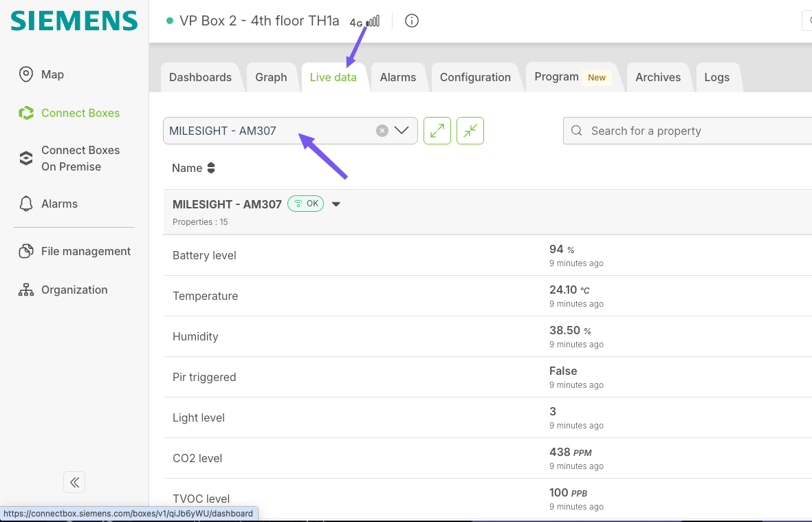Click the Map pin icon
This screenshot has width=812, height=522.
(x=26, y=74)
